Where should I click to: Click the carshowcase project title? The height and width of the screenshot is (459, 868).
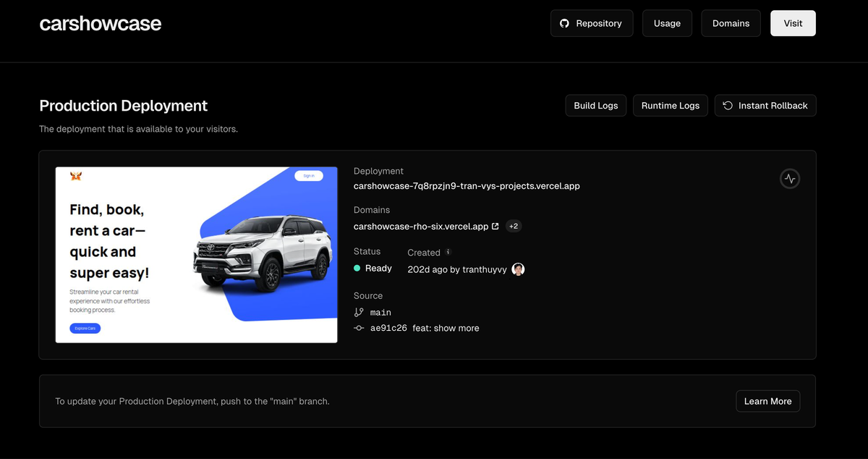click(x=101, y=24)
